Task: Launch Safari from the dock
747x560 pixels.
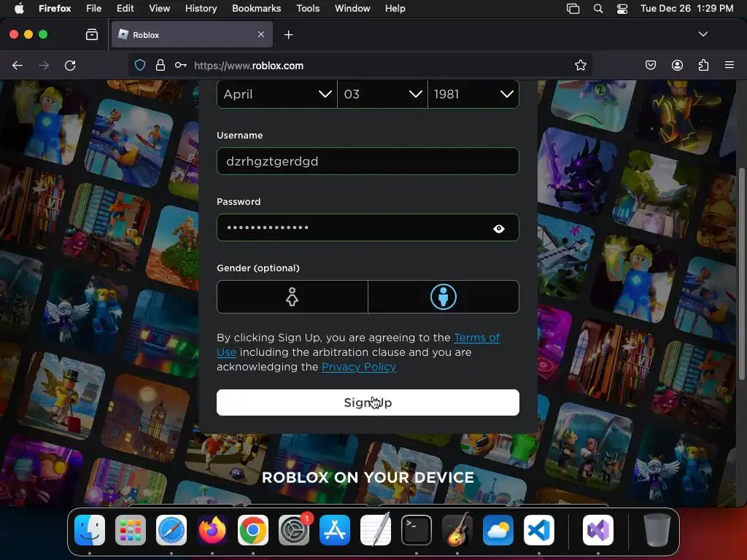Action: tap(171, 530)
